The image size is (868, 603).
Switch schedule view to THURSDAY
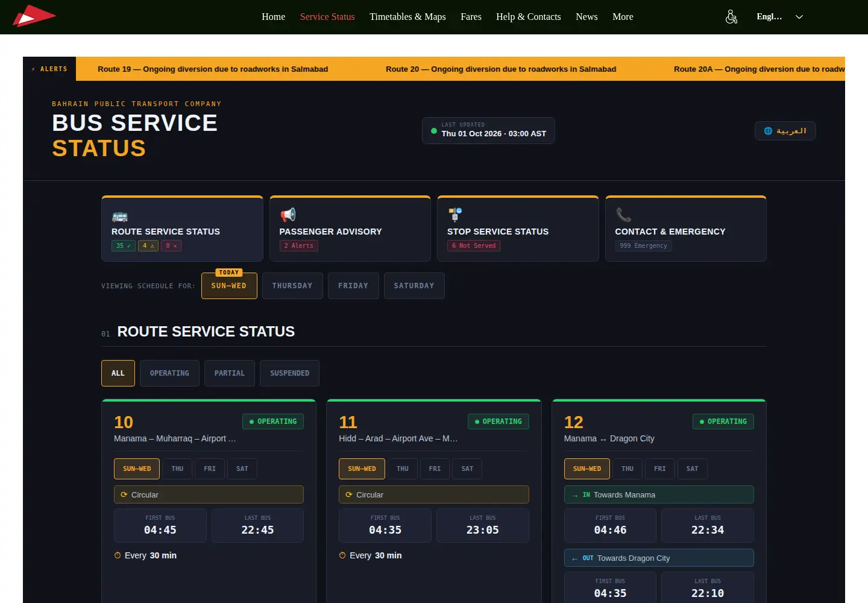coord(292,286)
